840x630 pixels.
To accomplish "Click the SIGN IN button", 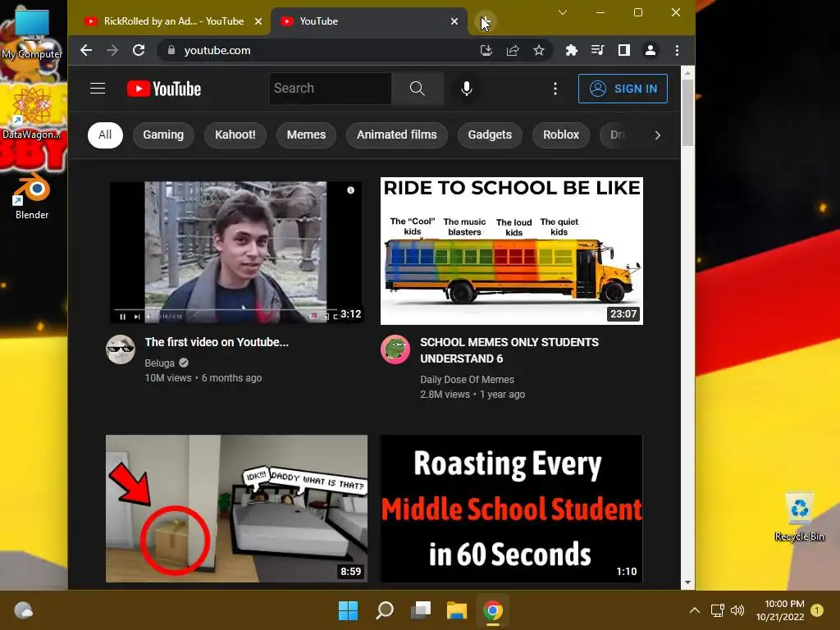I will (623, 89).
